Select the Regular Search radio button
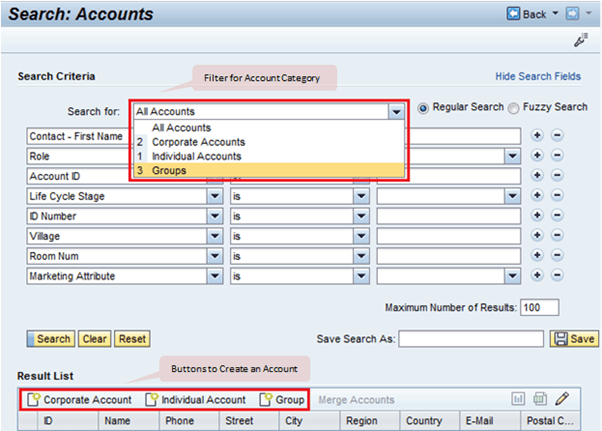This screenshot has width=602, height=431. 423,108
